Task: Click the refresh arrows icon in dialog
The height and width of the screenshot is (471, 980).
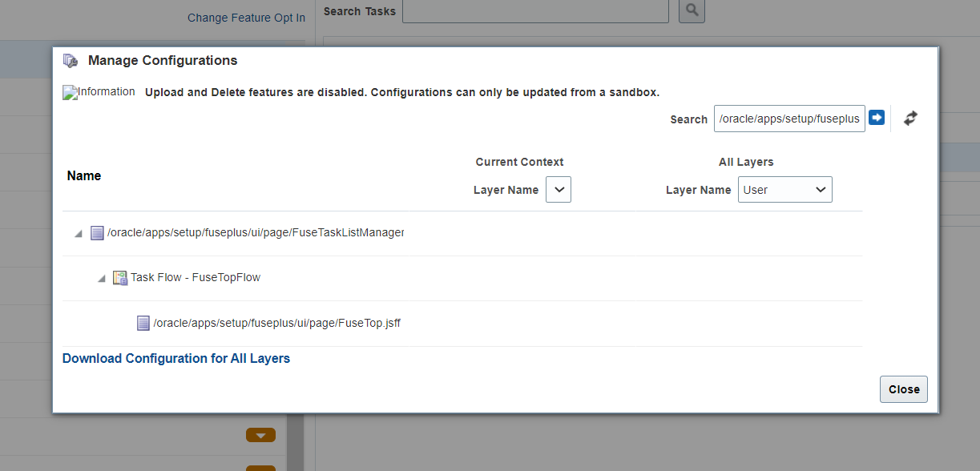Action: [910, 118]
